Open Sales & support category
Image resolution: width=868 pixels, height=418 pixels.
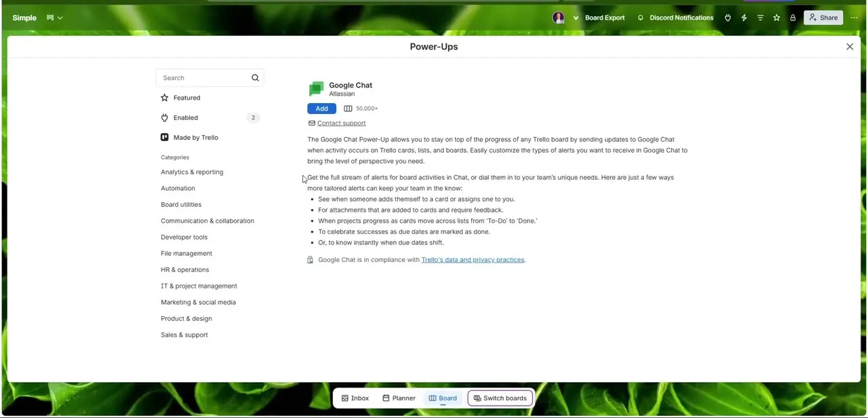pos(184,335)
